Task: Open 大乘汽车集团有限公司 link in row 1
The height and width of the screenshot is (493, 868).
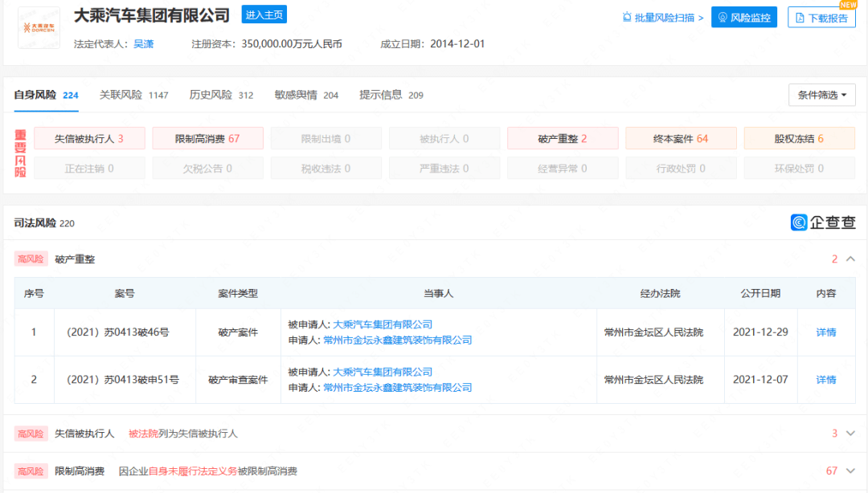Action: tap(383, 324)
